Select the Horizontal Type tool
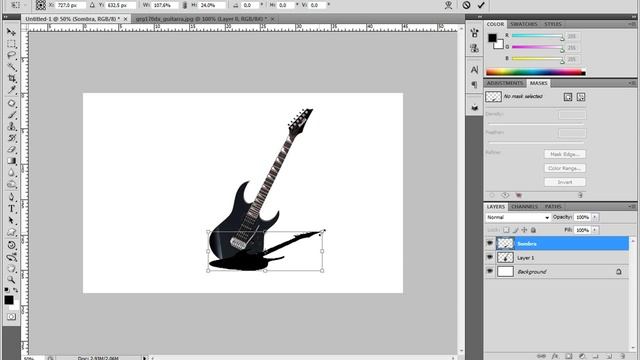 [11, 209]
